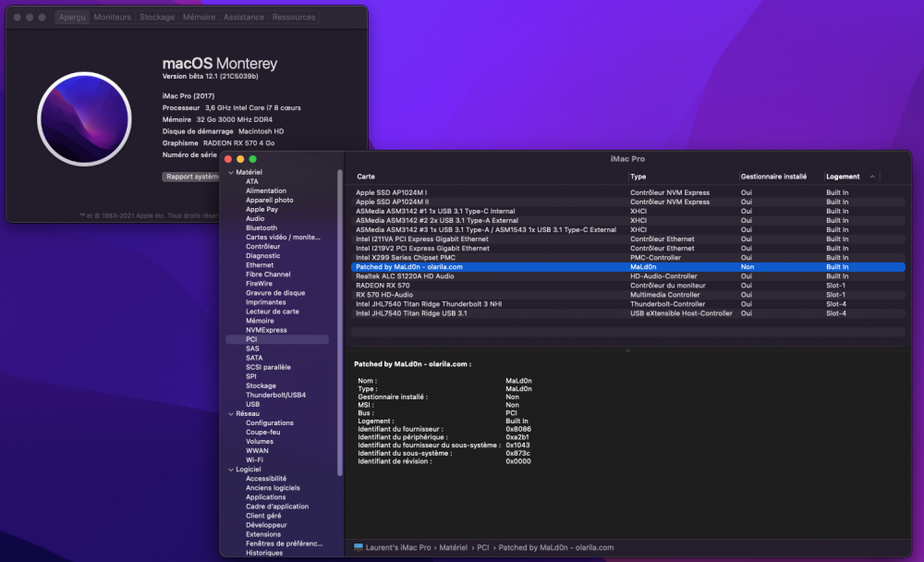Select the RX 570 HD-Audio row
The image size is (924, 562).
click(x=627, y=295)
